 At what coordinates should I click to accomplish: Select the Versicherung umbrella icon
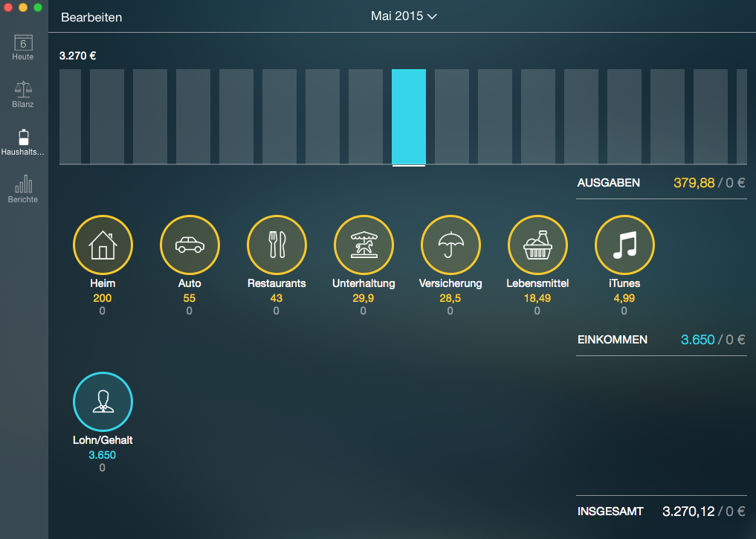click(450, 245)
